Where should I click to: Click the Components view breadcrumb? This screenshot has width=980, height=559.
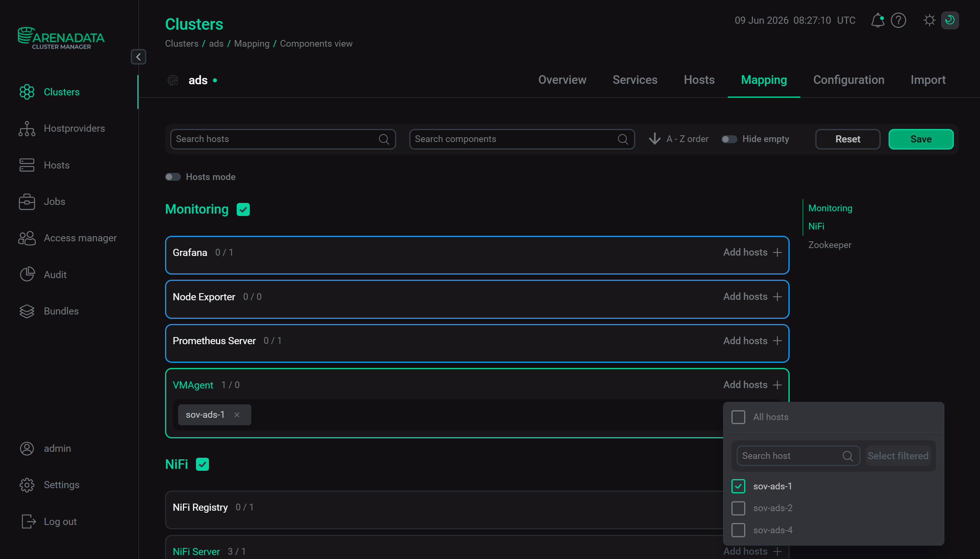pyautogui.click(x=316, y=44)
